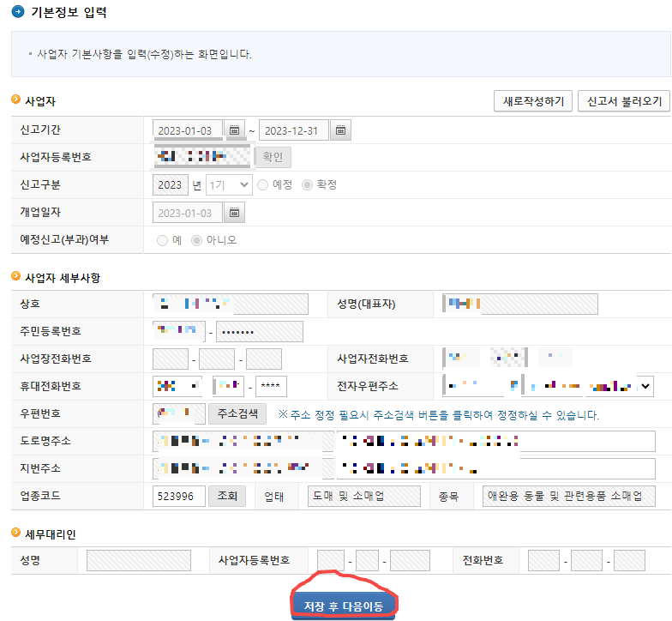Choose 아니오 for 예정신고(부과)여부

196,240
